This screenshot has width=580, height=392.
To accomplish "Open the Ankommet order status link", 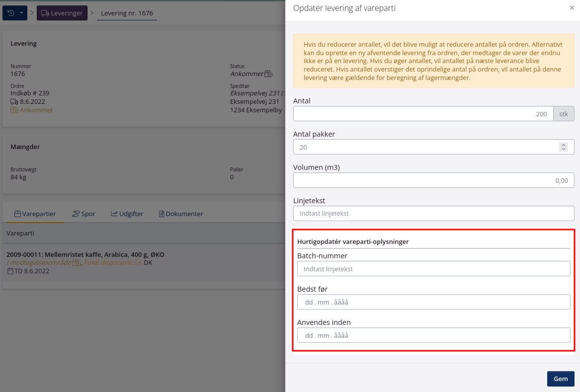I will (x=36, y=110).
